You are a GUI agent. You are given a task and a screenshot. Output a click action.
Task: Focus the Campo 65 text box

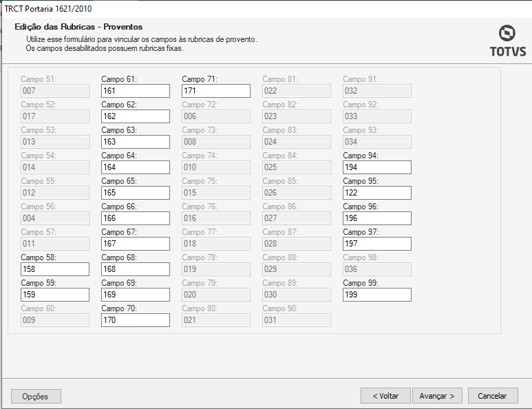135,193
